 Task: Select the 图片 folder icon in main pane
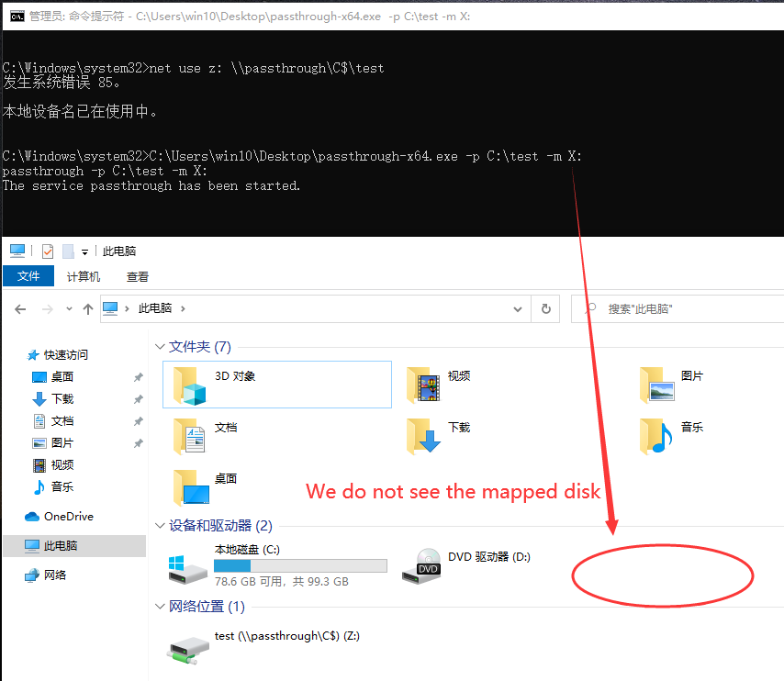point(657,385)
